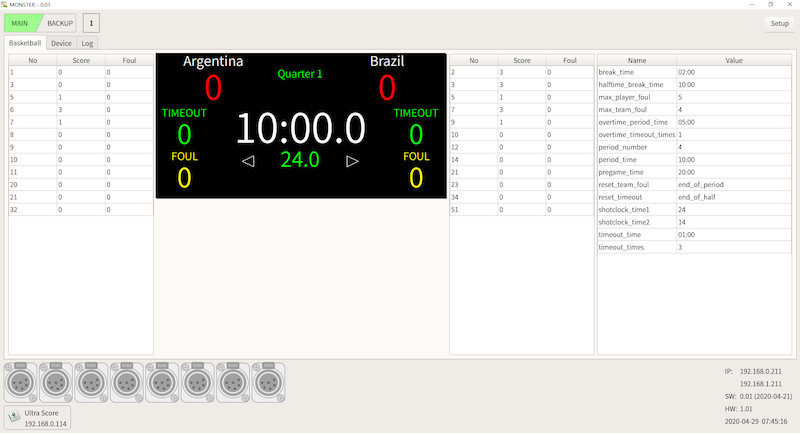Click the Name column header in settings table
Image resolution: width=800 pixels, height=433 pixels.
pyautogui.click(x=636, y=60)
